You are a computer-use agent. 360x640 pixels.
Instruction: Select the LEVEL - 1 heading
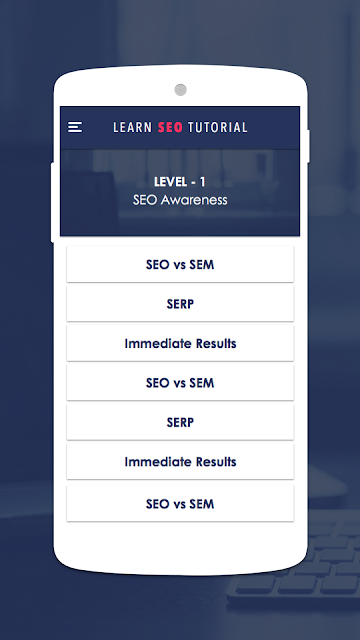point(180,182)
